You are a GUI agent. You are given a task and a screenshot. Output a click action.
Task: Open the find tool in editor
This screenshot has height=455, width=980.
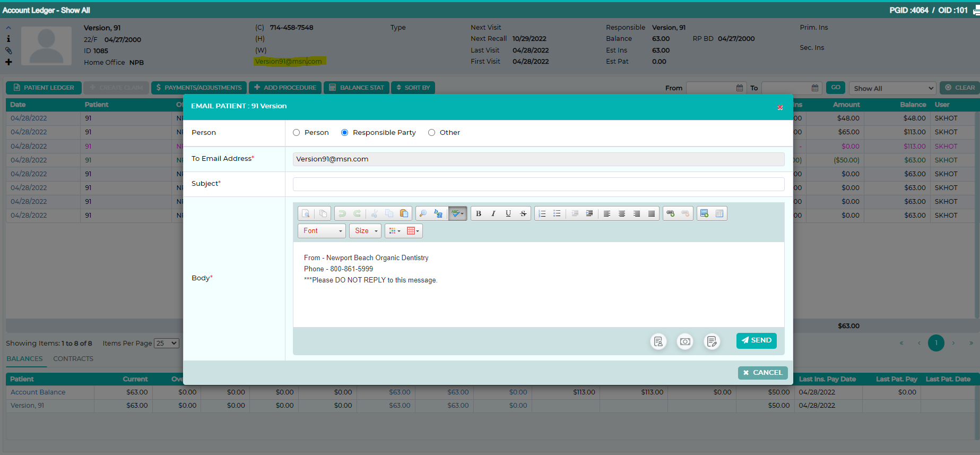(423, 213)
